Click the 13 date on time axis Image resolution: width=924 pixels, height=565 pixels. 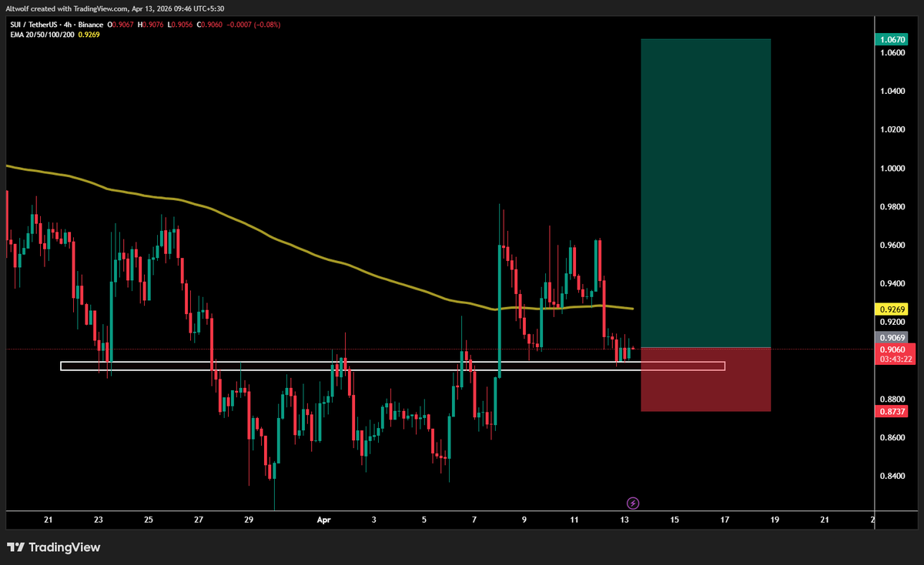[624, 520]
